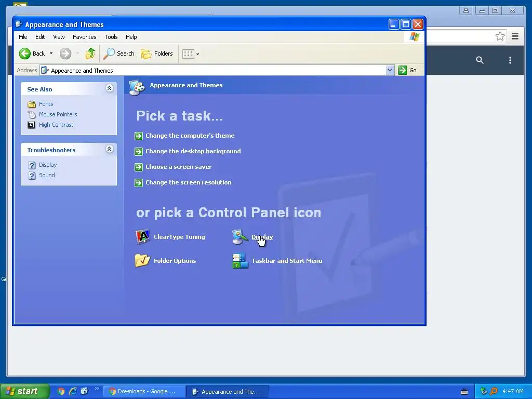Click the Display link text
This screenshot has height=399, width=532.
[x=262, y=237]
